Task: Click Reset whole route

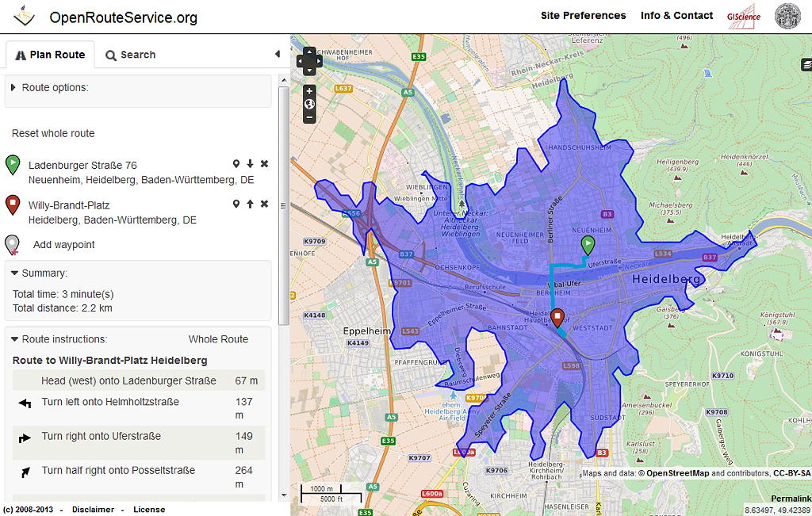Action: [53, 133]
